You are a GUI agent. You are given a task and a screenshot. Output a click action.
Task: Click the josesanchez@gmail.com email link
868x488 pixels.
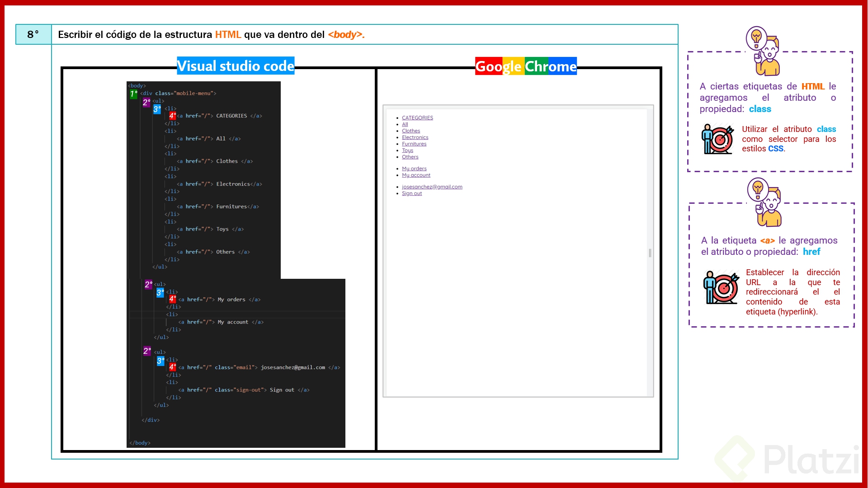click(432, 186)
